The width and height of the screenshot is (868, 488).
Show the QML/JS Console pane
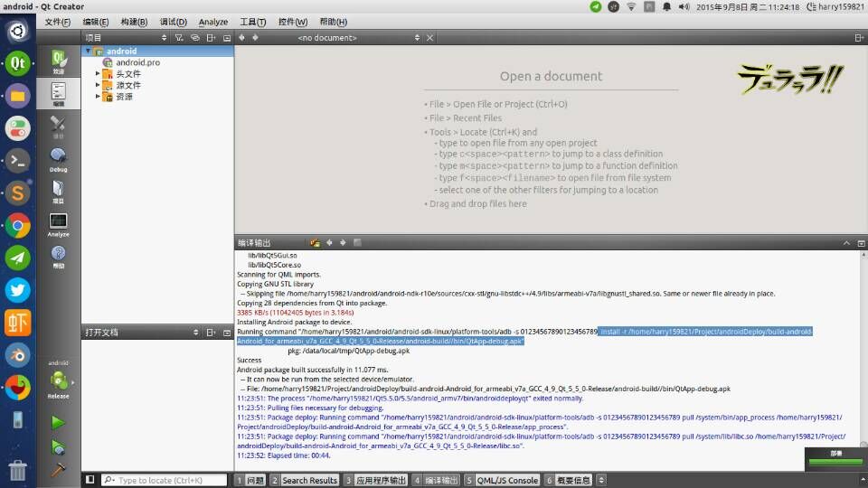point(502,480)
